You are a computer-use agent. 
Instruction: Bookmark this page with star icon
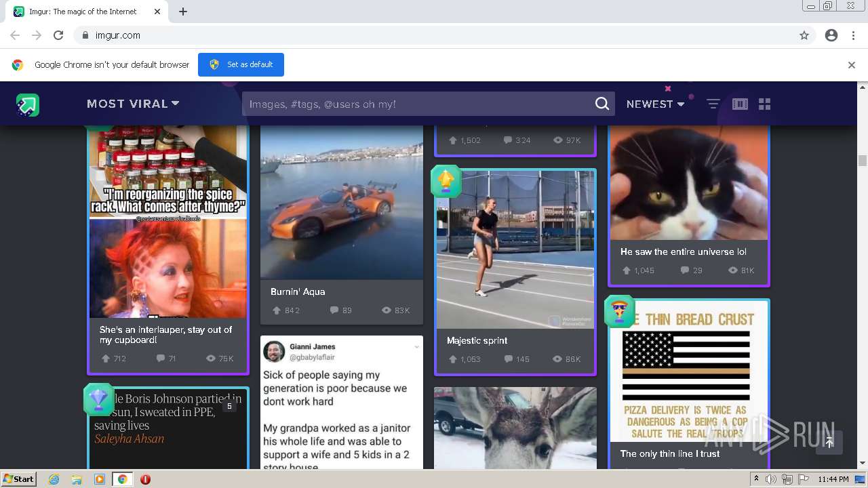click(804, 35)
